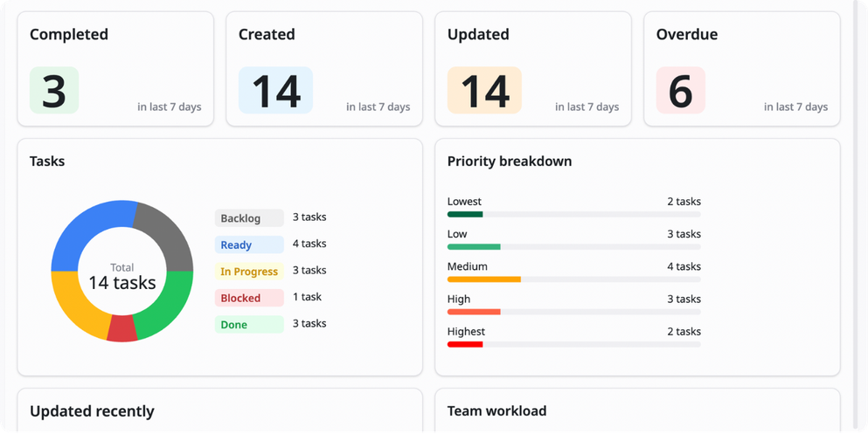Click the 'Completed' card title
This screenshot has height=434, width=868.
69,34
